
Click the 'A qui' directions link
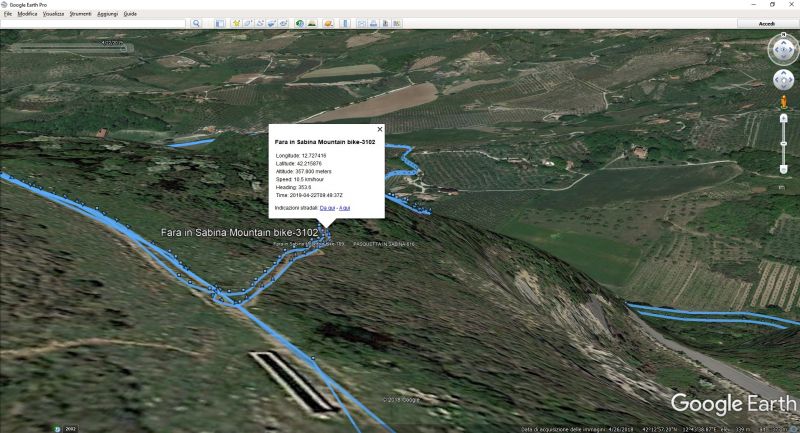(x=344, y=208)
